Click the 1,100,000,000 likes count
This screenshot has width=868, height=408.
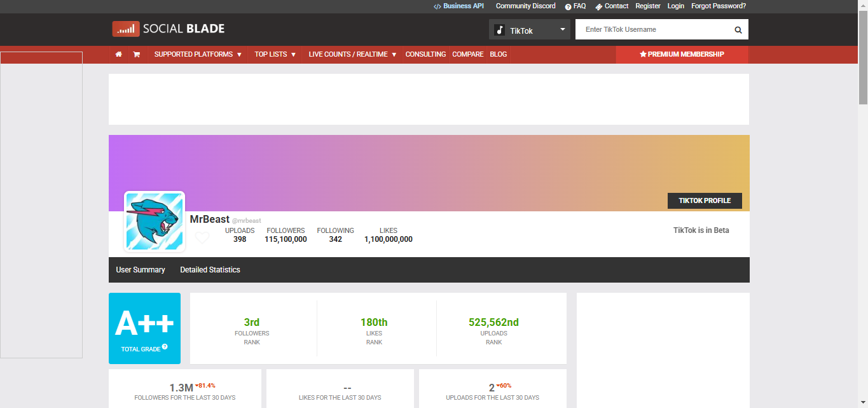[389, 239]
